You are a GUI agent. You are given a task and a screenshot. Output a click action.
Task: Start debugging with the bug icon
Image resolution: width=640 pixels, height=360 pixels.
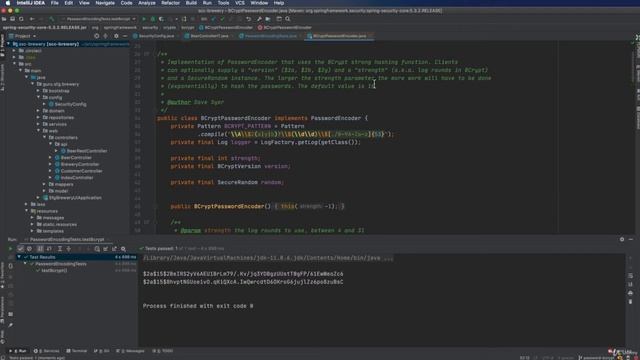coord(153,19)
